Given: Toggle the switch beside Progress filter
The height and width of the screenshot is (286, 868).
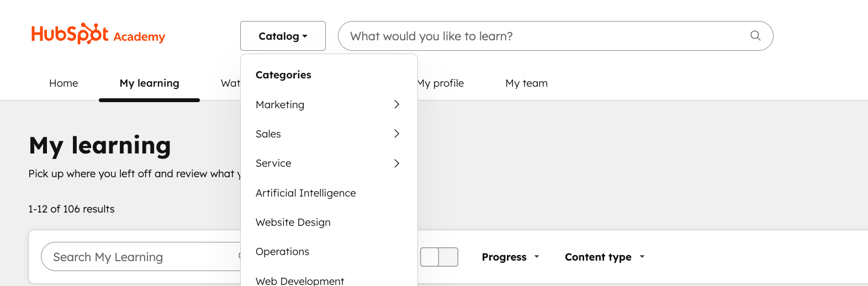Looking at the screenshot, I should pyautogui.click(x=439, y=257).
